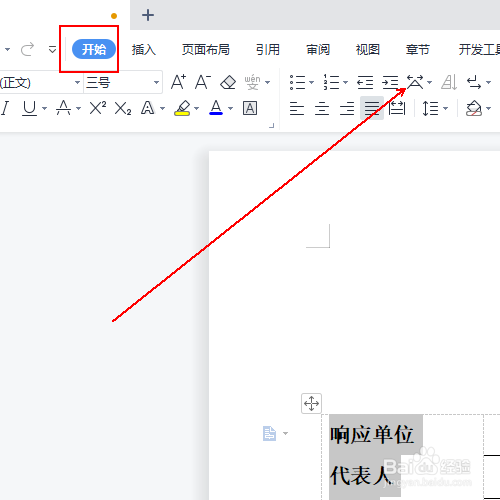The height and width of the screenshot is (500, 500).
Task: Switch to the 开始 ribbon tab
Action: [94, 49]
